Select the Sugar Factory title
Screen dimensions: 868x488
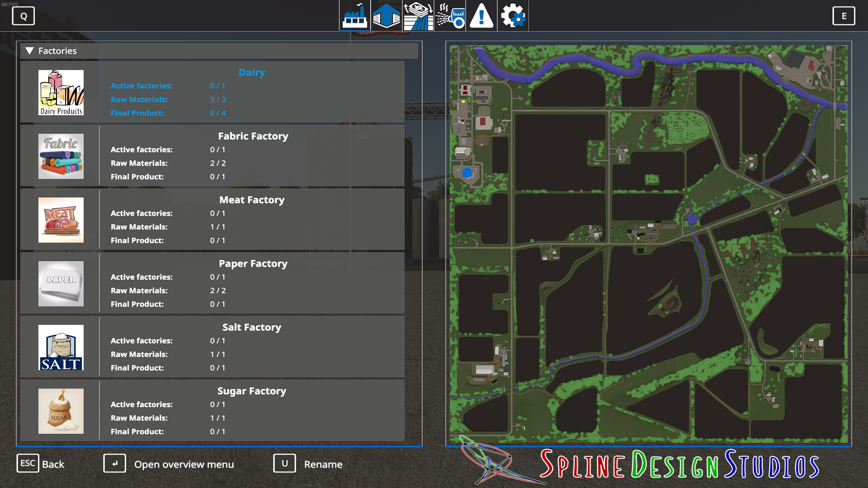point(252,391)
